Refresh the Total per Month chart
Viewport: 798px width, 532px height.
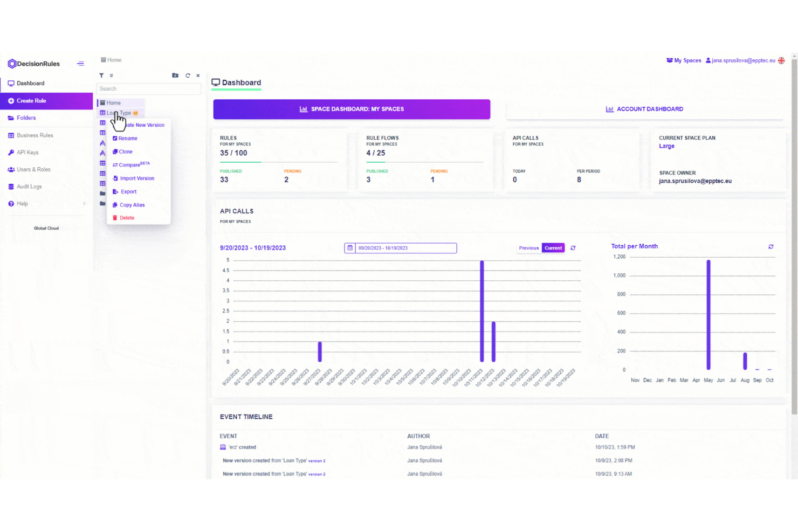click(x=771, y=246)
